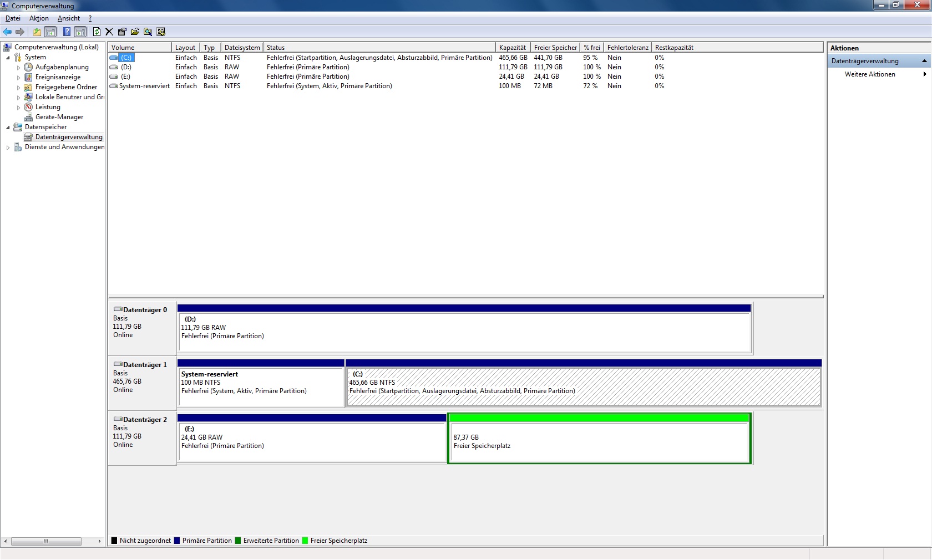The image size is (932, 560).
Task: Open Help via the blue question mark icon
Action: (x=67, y=32)
